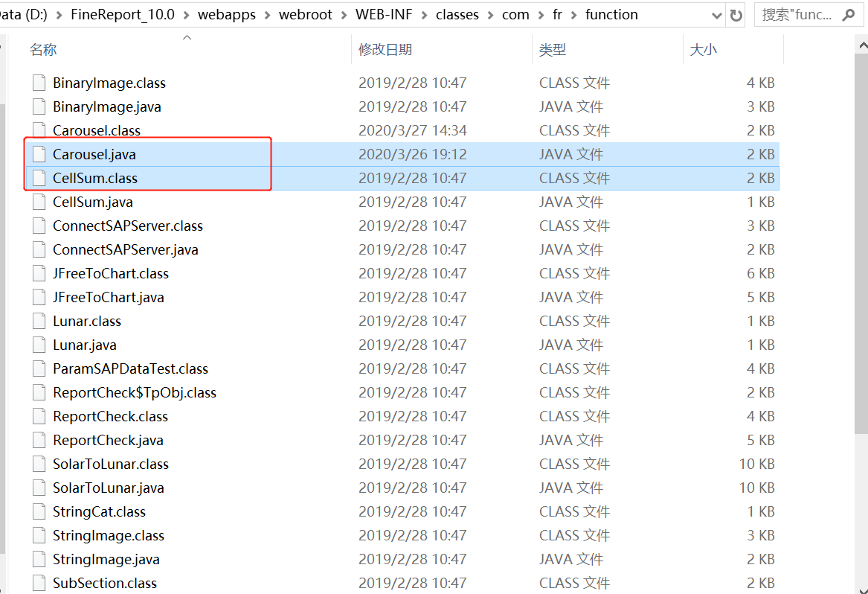
Task: Expand the chevron after com in path
Action: coord(541,15)
